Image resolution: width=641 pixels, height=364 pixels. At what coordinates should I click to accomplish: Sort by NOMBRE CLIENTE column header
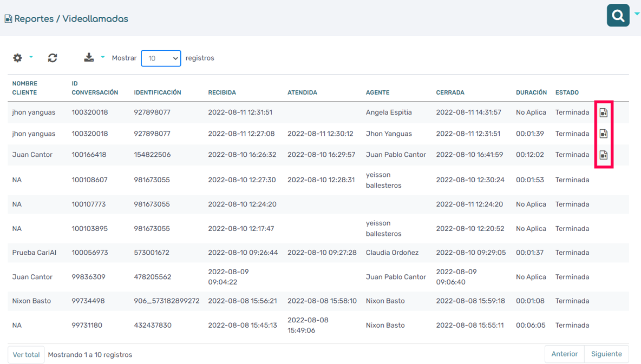point(24,88)
